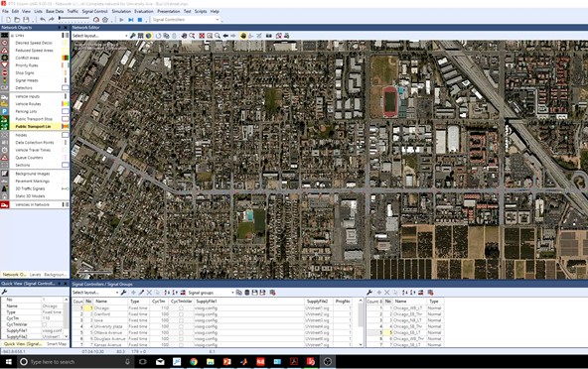Screen dimensions: 588x369
Task: Open the Signal Control menu
Action: pyautogui.click(x=95, y=11)
